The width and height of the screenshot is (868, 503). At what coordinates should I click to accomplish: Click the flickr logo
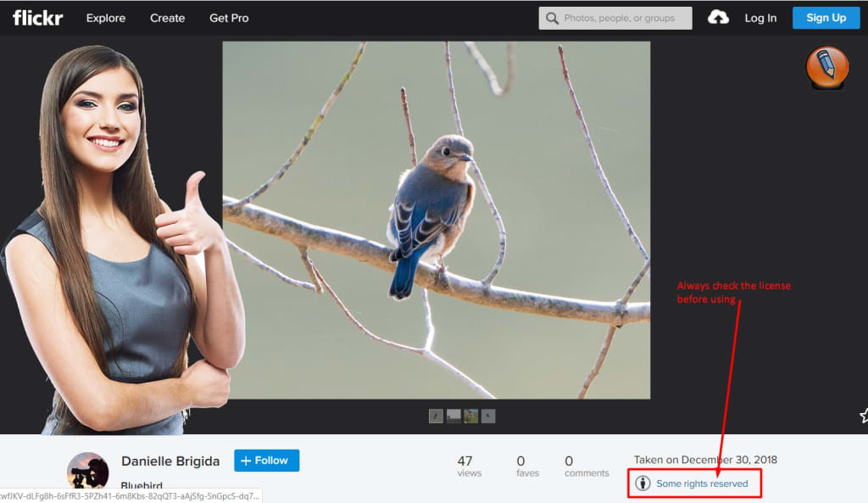pos(37,18)
